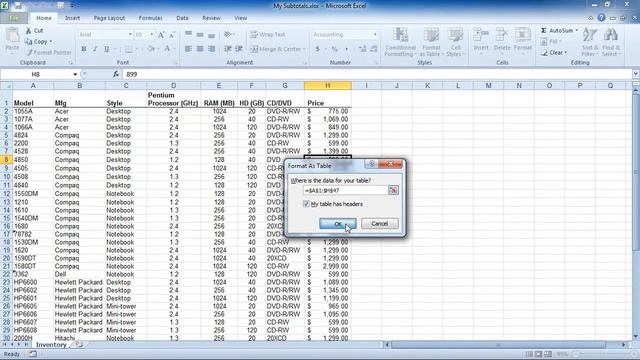Toggle Bold formatting
The image size is (640, 360).
(x=84, y=49)
